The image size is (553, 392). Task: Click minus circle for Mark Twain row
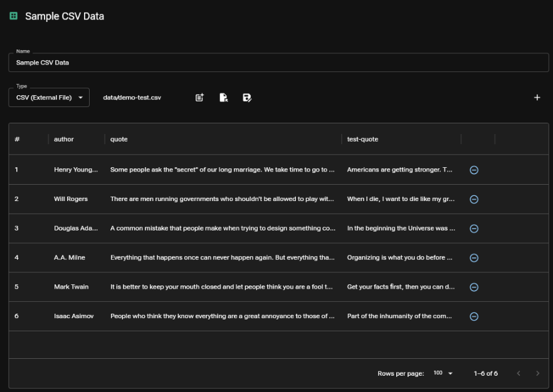(474, 287)
